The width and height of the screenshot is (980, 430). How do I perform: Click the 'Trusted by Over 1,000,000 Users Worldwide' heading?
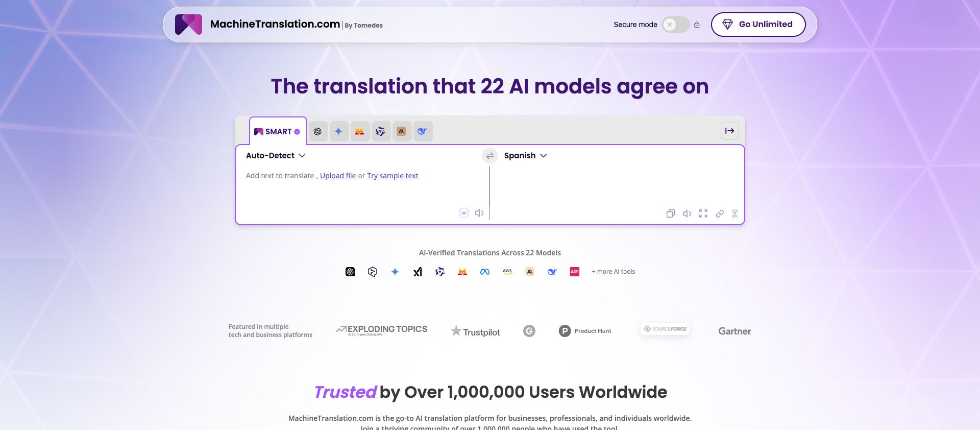point(491,392)
